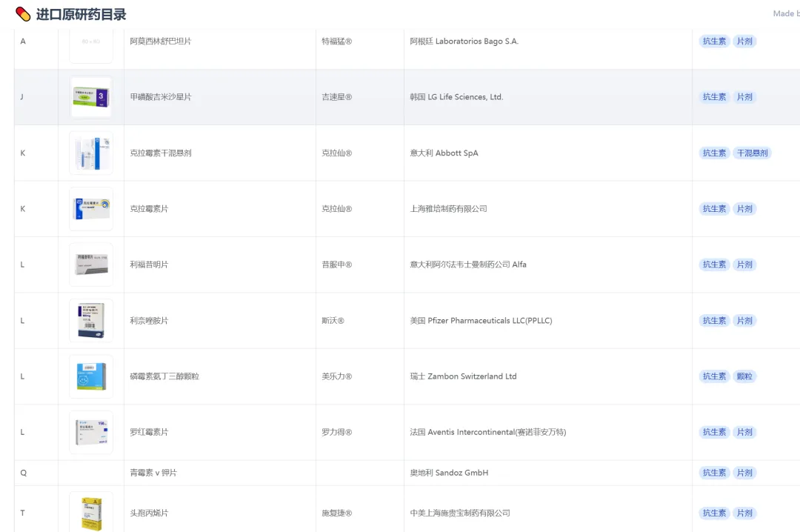The width and height of the screenshot is (800, 532).
Task: Open the 利奈唑胺片 product thumbnail
Action: [91, 321]
